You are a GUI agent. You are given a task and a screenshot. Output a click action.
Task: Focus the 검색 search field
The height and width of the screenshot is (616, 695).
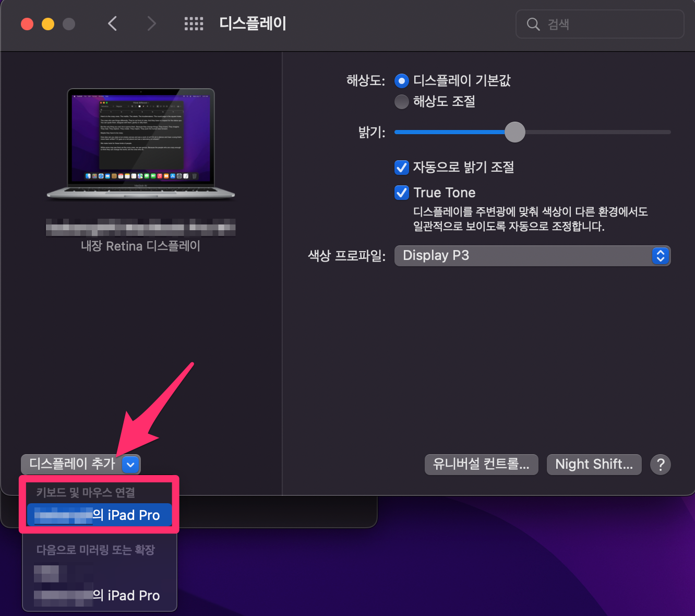(x=600, y=24)
